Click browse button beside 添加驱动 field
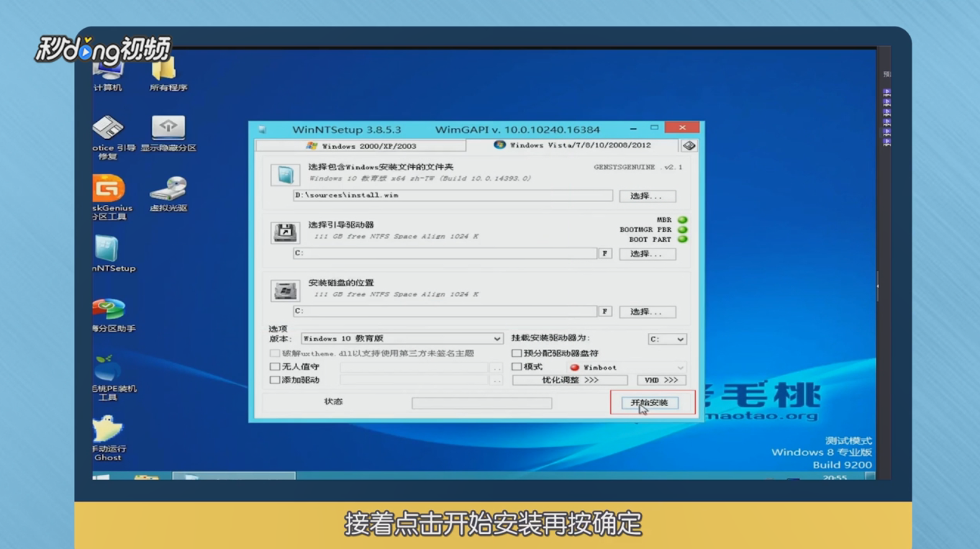980x549 pixels. point(496,380)
